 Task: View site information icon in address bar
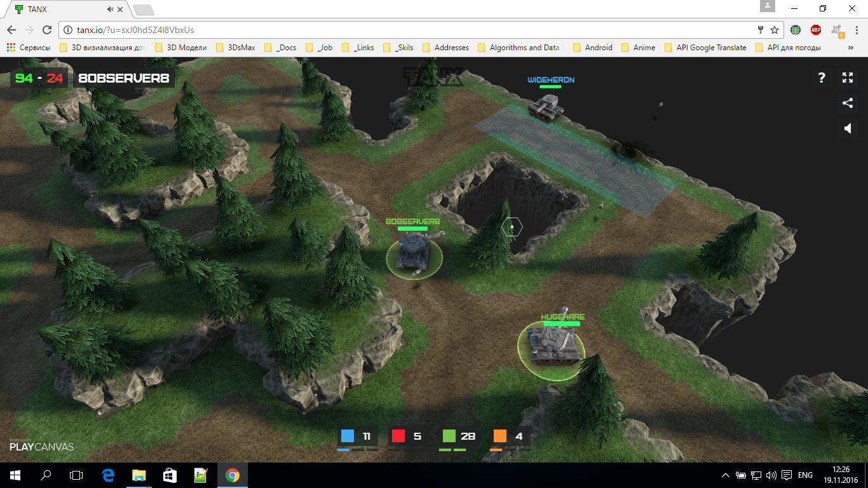click(x=67, y=30)
